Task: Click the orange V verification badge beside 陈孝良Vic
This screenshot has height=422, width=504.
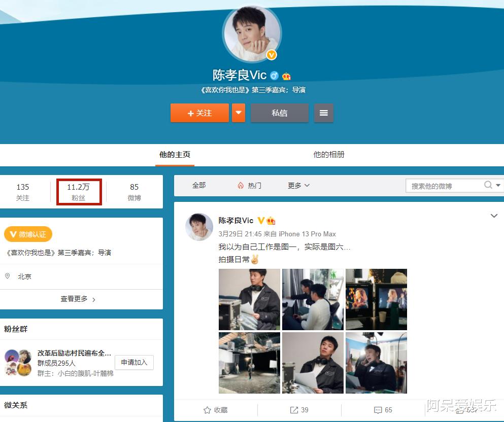Action: [260, 220]
